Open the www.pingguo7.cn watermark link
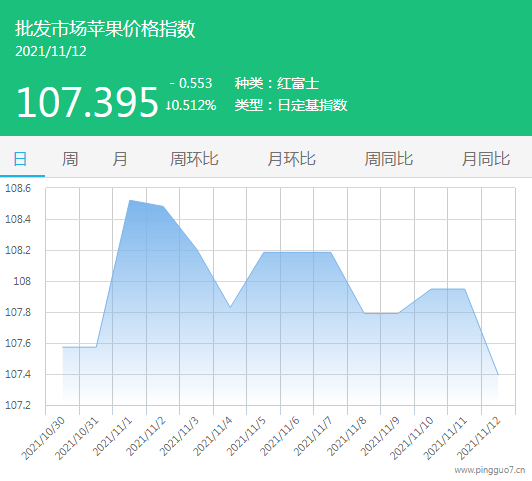Screen dimensions: 532x481 pyautogui.click(x=490, y=470)
